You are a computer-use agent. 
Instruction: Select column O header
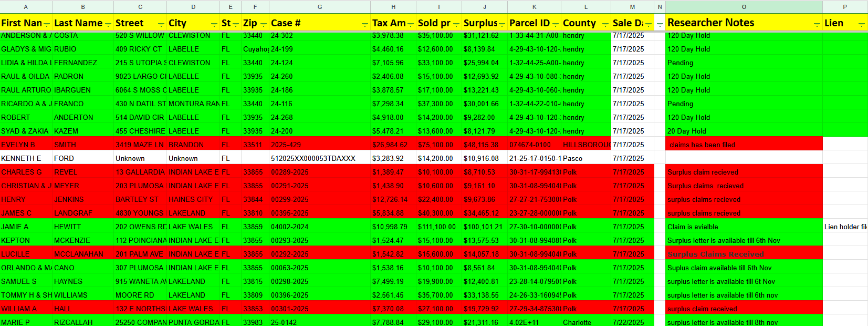click(744, 7)
